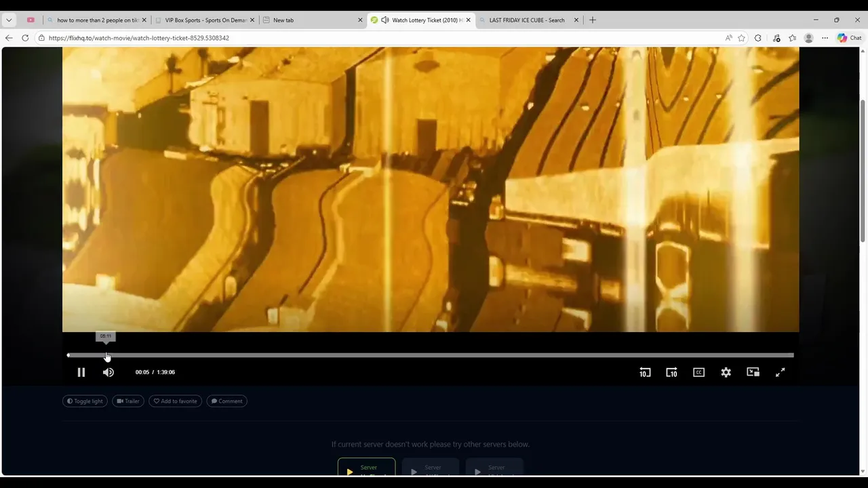Click the video seek bar middle

tap(431, 355)
